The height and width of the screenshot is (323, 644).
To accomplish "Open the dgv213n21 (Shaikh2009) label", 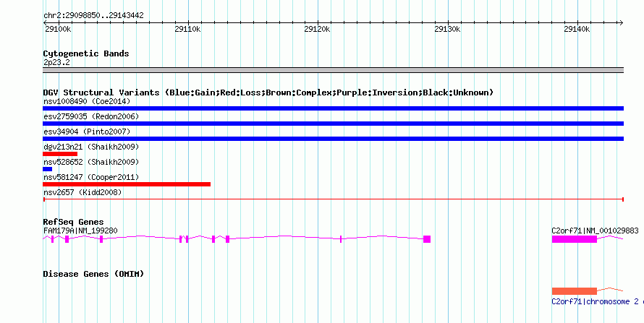I will (x=91, y=147).
